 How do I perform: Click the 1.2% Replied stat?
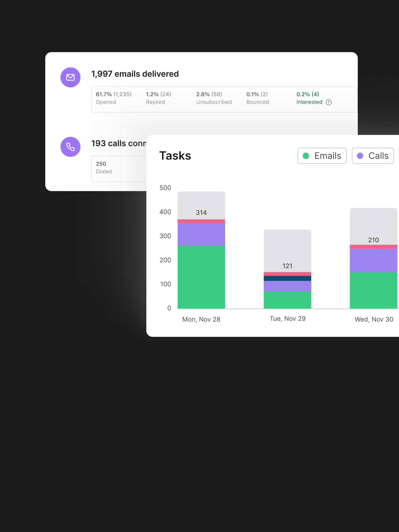point(159,98)
